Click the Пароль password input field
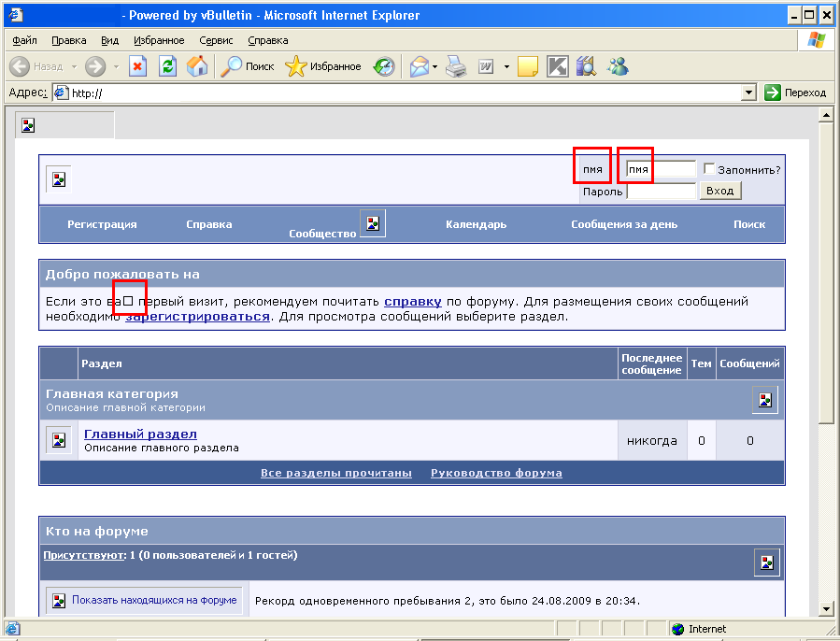 [x=661, y=191]
